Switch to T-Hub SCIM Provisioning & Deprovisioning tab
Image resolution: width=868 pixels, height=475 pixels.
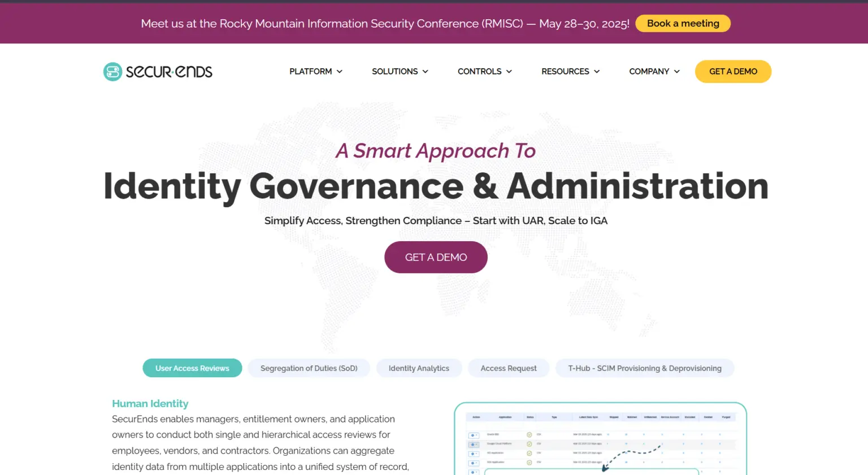pyautogui.click(x=644, y=368)
